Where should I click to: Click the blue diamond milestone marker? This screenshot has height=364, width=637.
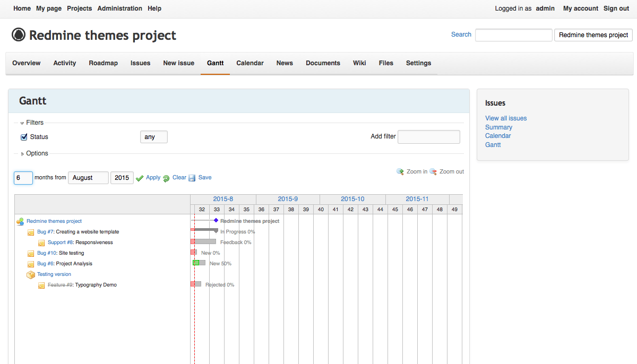coord(216,220)
